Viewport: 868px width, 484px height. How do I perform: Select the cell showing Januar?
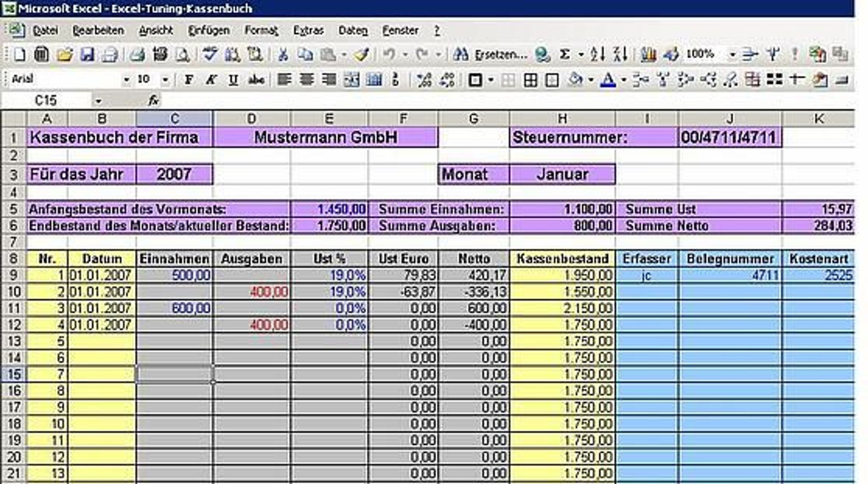coord(562,174)
